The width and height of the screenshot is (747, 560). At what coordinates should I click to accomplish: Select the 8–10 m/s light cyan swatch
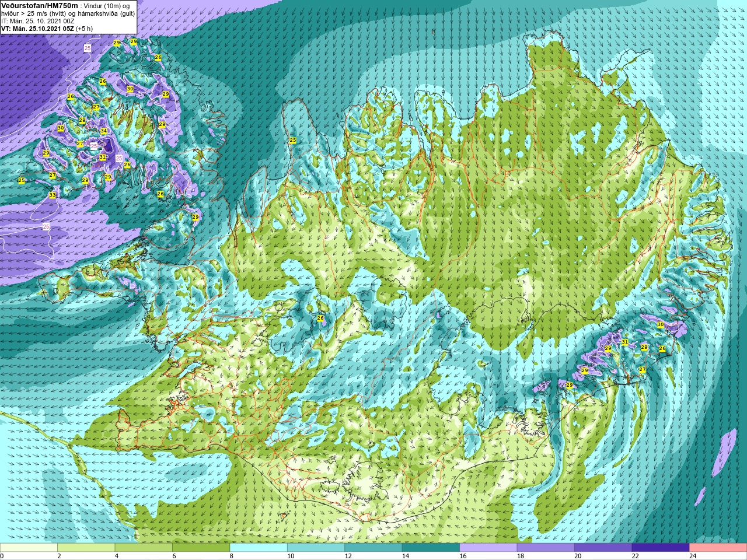259,548
